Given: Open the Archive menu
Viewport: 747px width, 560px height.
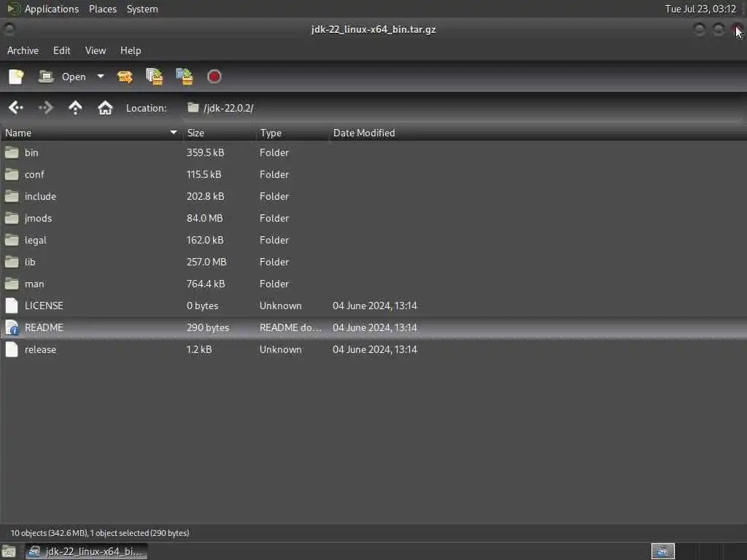Looking at the screenshot, I should pos(23,50).
